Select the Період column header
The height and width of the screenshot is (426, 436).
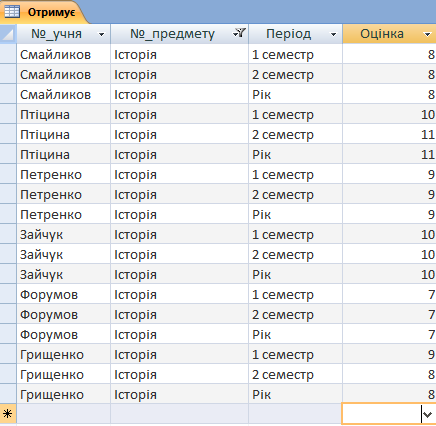pyautogui.click(x=295, y=34)
